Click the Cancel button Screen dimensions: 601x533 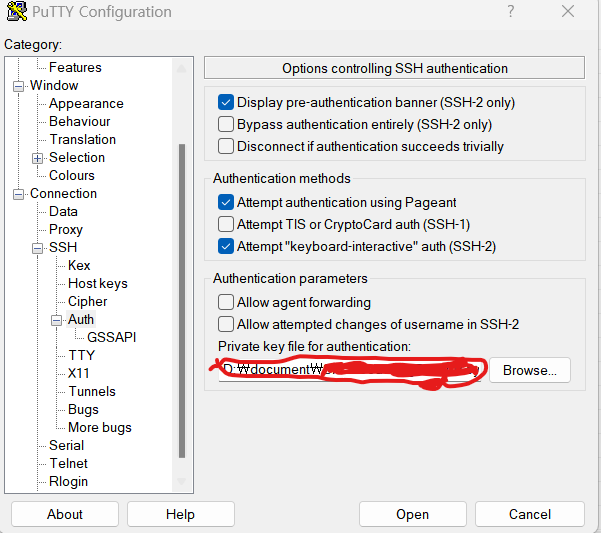coord(530,514)
